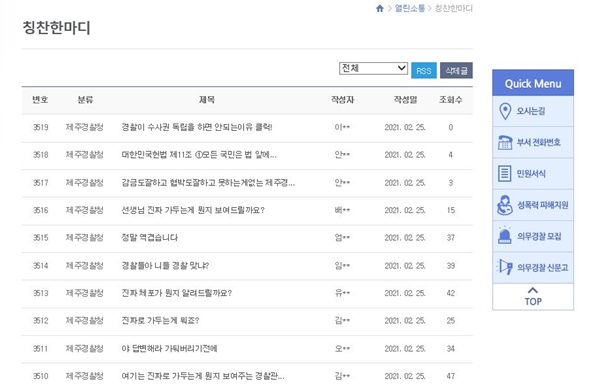Click the 작성일 column header
Screen dimensions: 600x384
point(405,100)
